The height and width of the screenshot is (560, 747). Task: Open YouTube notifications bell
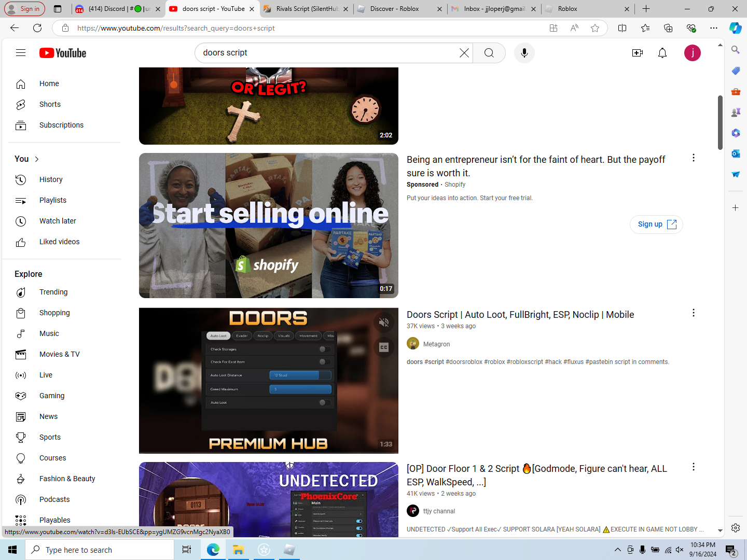(662, 53)
